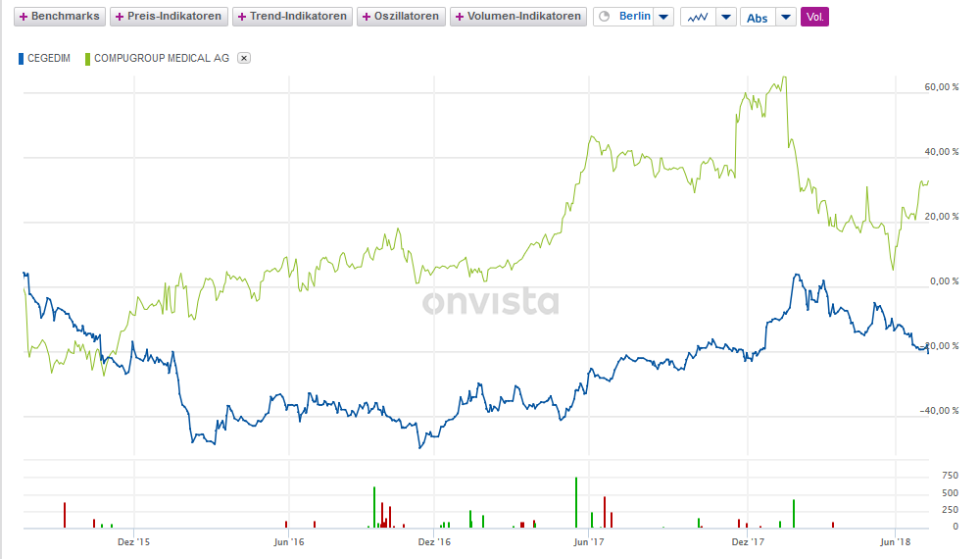This screenshot has height=559, width=980.
Task: Click the Dez '15 axis label
Action: [x=133, y=541]
